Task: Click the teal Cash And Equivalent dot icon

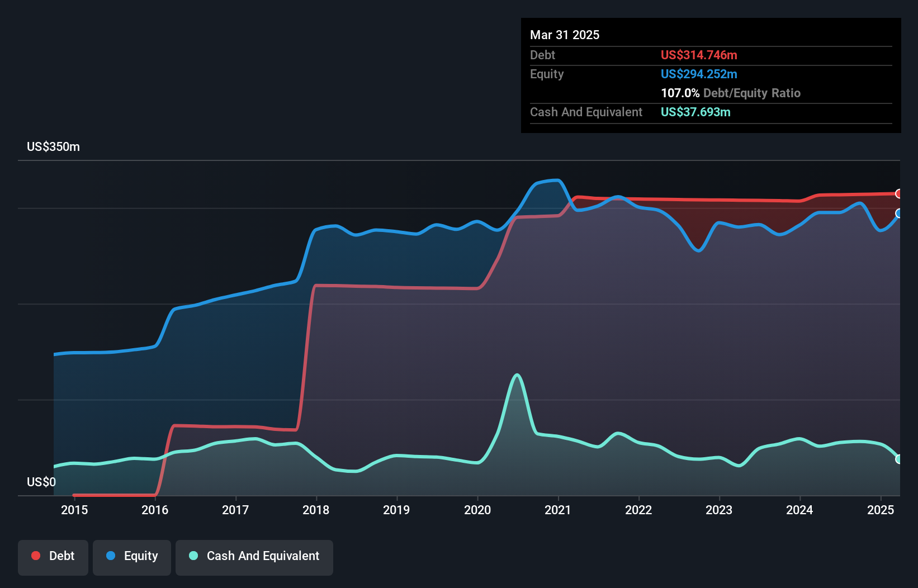Action: pyautogui.click(x=192, y=556)
